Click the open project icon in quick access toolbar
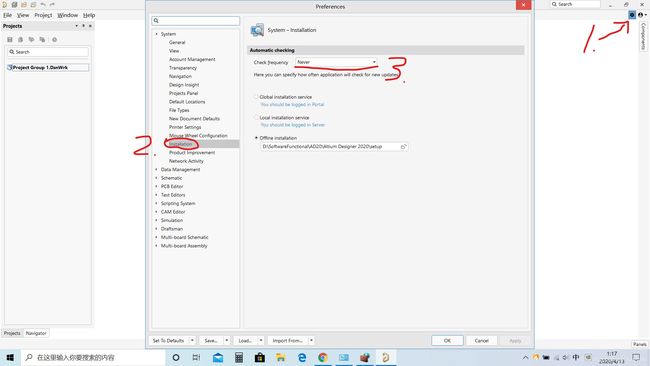 [x=34, y=5]
